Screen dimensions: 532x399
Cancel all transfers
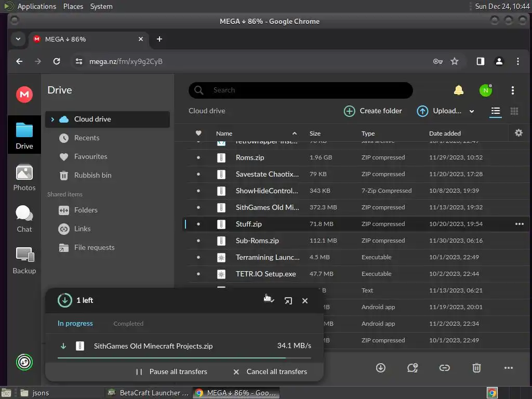click(x=270, y=371)
